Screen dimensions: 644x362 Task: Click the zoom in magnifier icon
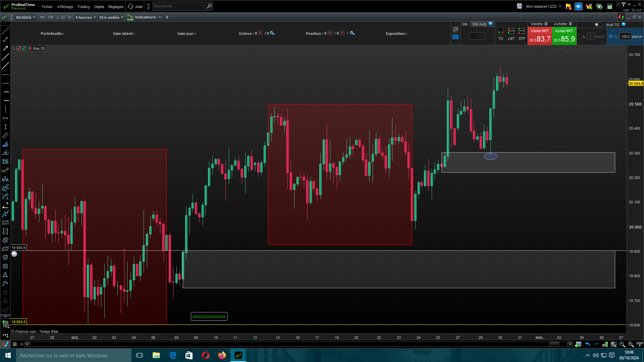point(631,344)
